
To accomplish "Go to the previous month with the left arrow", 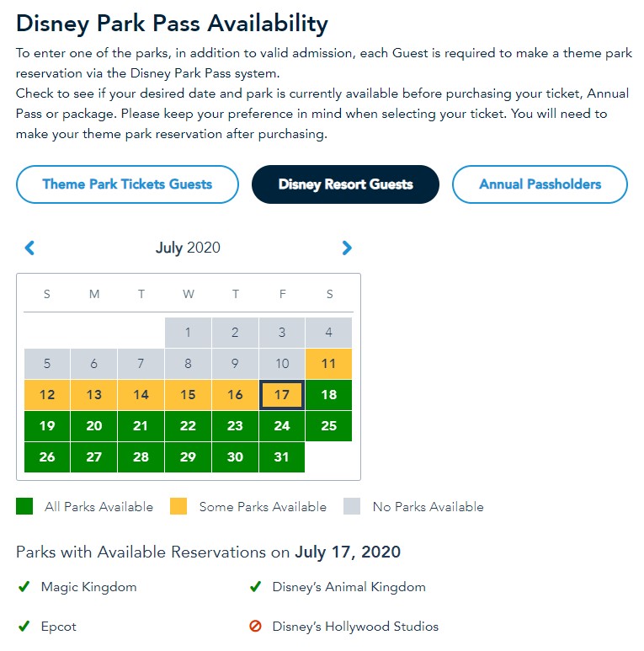I will 29,248.
